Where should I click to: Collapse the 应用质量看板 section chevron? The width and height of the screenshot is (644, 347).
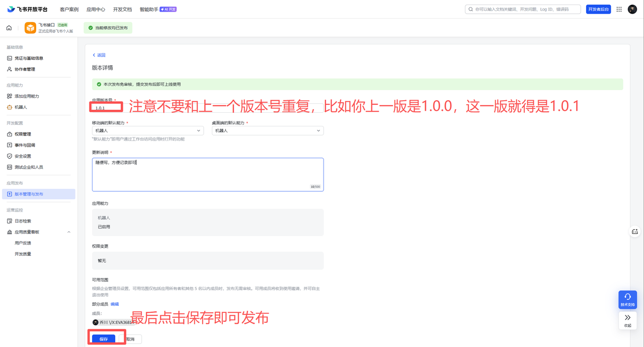pos(69,232)
